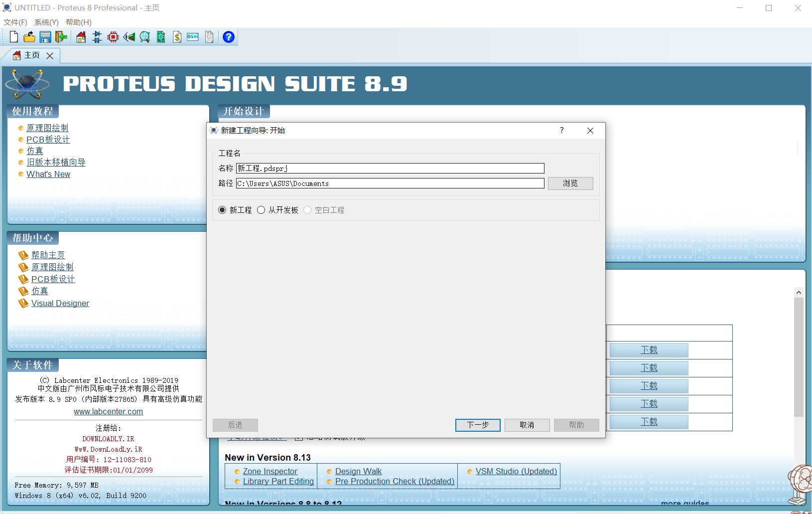
Task: Open a project with the folder icon
Action: pos(29,37)
